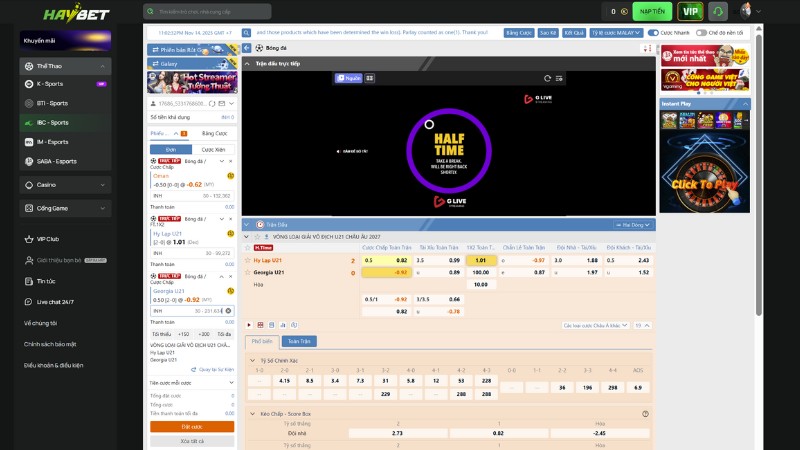Click the Nguồn source button in player
This screenshot has height=450, width=800.
(348, 78)
